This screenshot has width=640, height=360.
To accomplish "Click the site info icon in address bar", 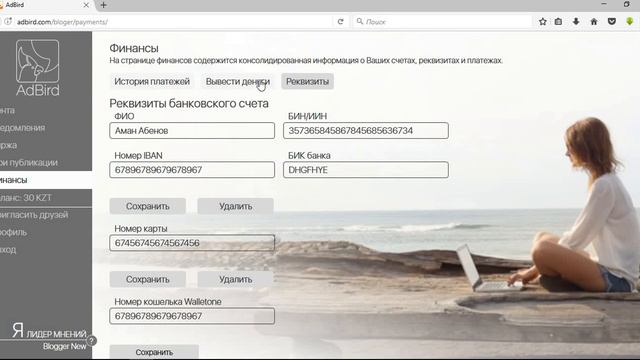I will [x=7, y=22].
